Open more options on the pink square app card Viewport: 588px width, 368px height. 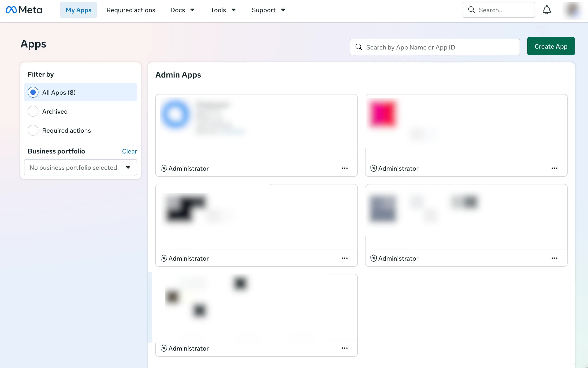pyautogui.click(x=554, y=168)
